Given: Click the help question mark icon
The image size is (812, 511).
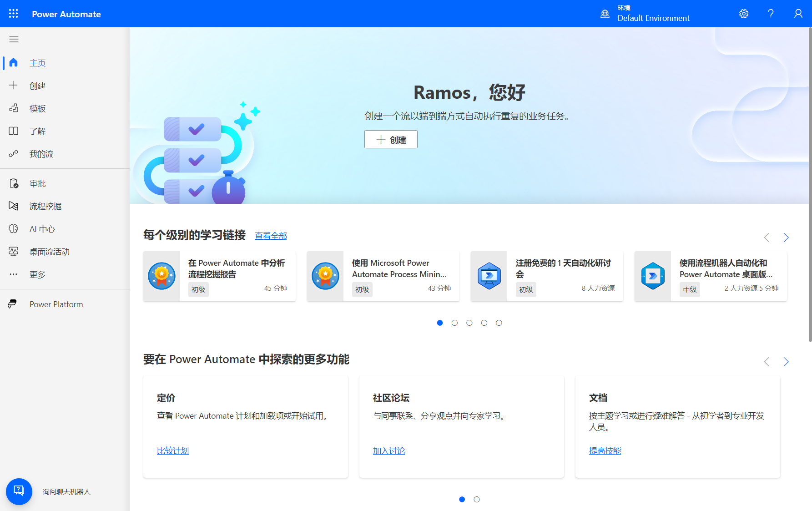Looking at the screenshot, I should [x=771, y=14].
